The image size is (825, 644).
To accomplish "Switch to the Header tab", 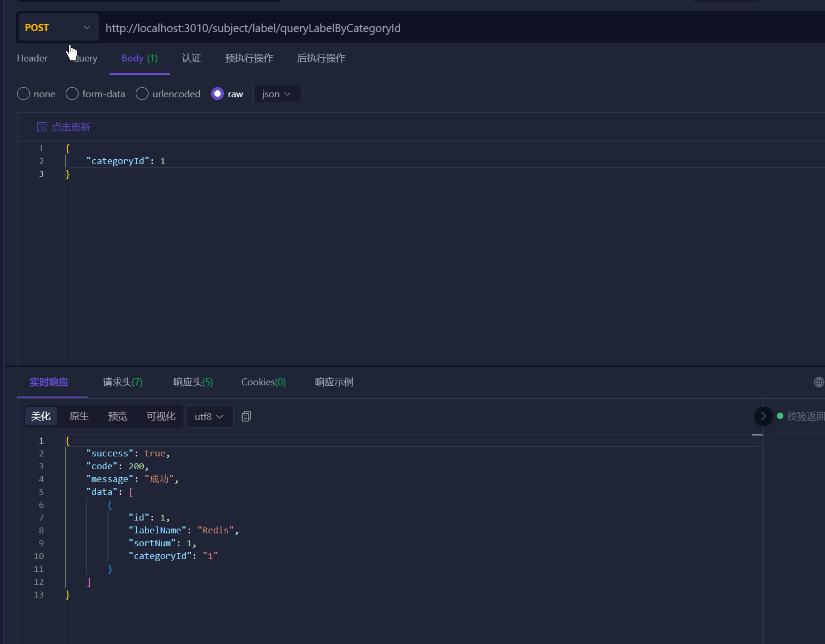I will click(32, 58).
